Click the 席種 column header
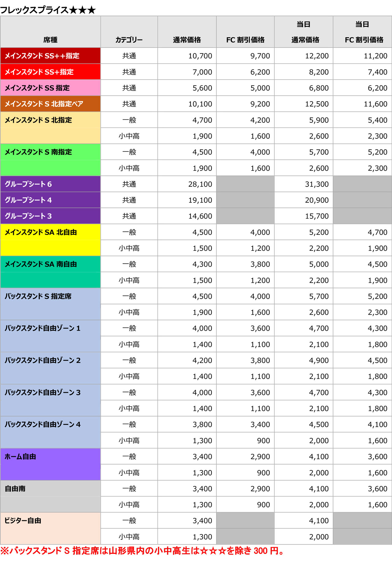 click(50, 40)
